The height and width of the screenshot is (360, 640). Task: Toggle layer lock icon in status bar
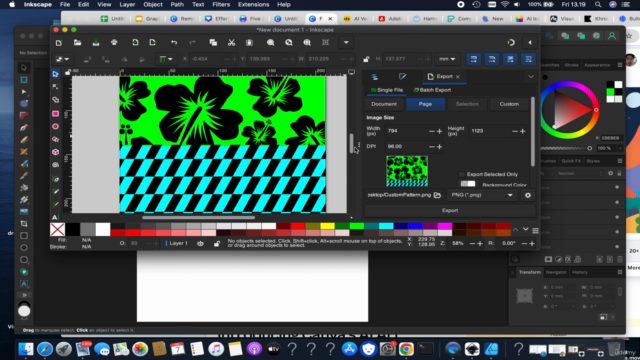(x=217, y=244)
